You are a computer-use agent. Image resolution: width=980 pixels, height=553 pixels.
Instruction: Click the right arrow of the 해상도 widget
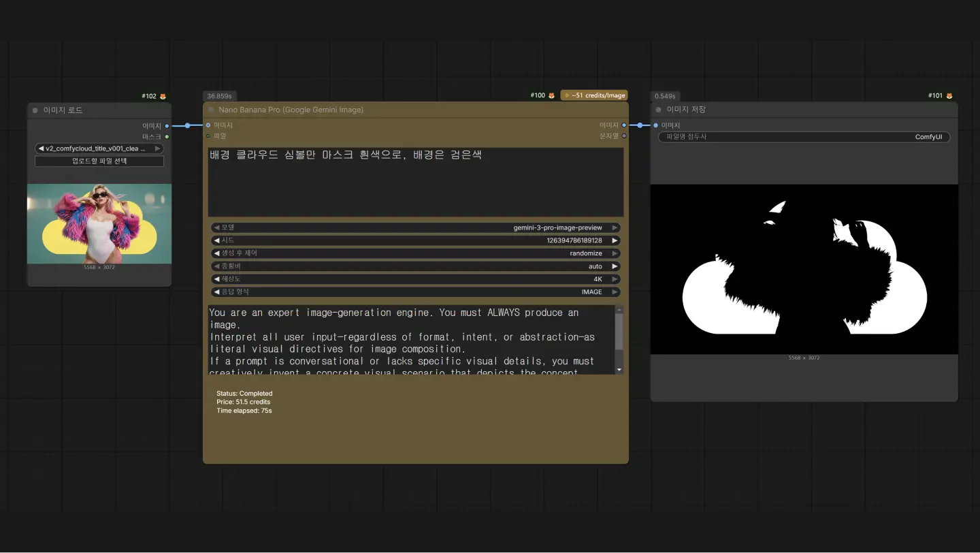pos(615,279)
